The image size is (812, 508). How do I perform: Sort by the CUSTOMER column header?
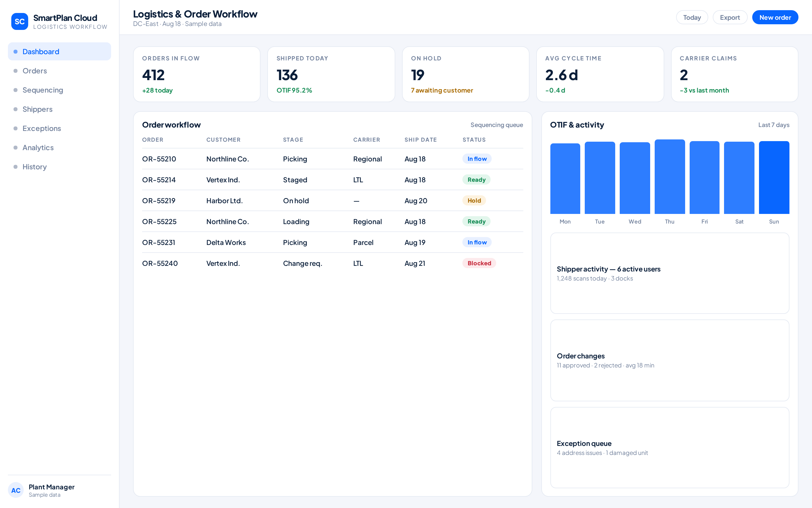click(224, 140)
